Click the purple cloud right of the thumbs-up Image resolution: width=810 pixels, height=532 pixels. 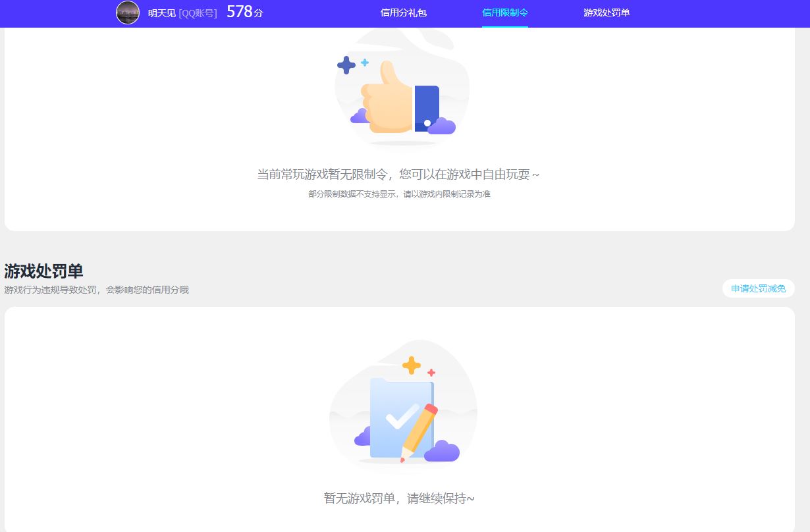pos(443,126)
